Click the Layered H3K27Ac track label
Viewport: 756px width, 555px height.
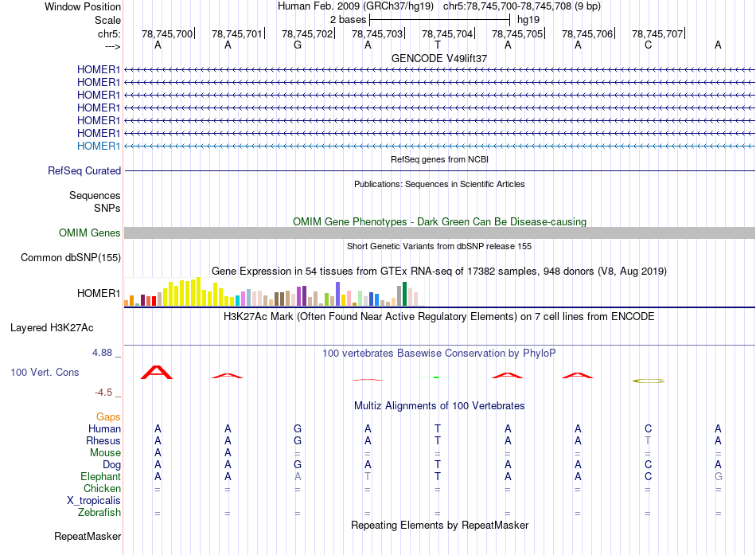52,328
